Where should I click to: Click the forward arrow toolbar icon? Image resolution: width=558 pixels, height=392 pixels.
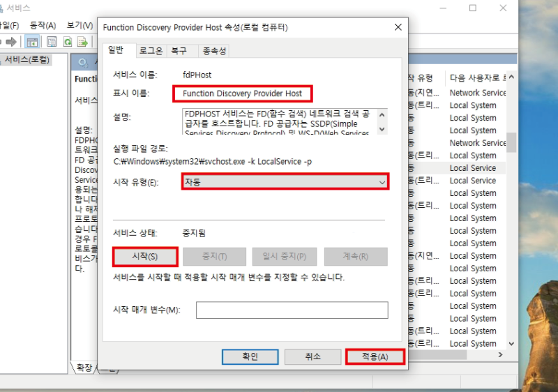tap(11, 42)
